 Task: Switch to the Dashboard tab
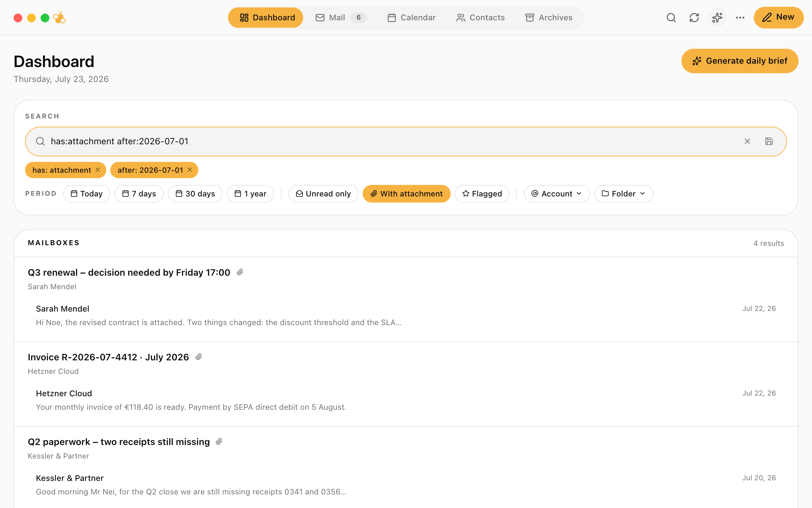266,18
